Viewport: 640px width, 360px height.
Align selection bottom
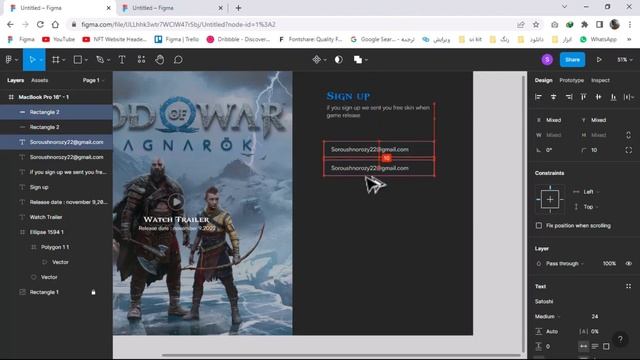click(x=613, y=97)
